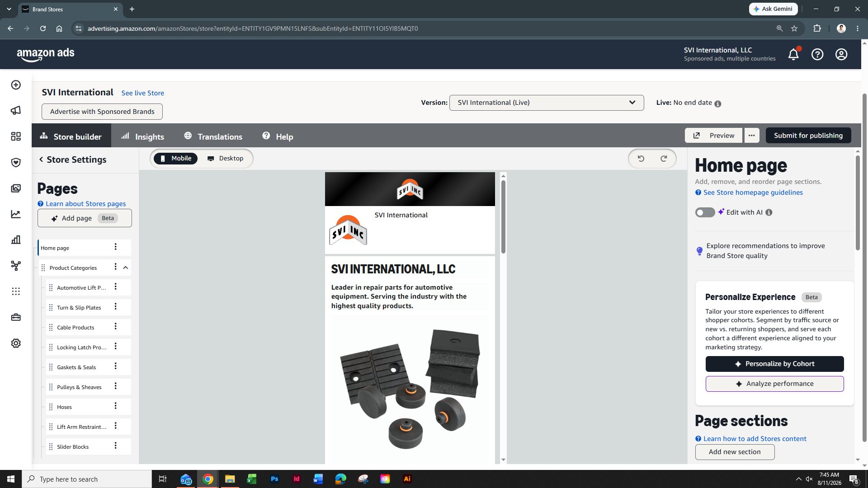This screenshot has height=488, width=868.
Task: Collapse the Product Categories page group
Action: click(126, 267)
